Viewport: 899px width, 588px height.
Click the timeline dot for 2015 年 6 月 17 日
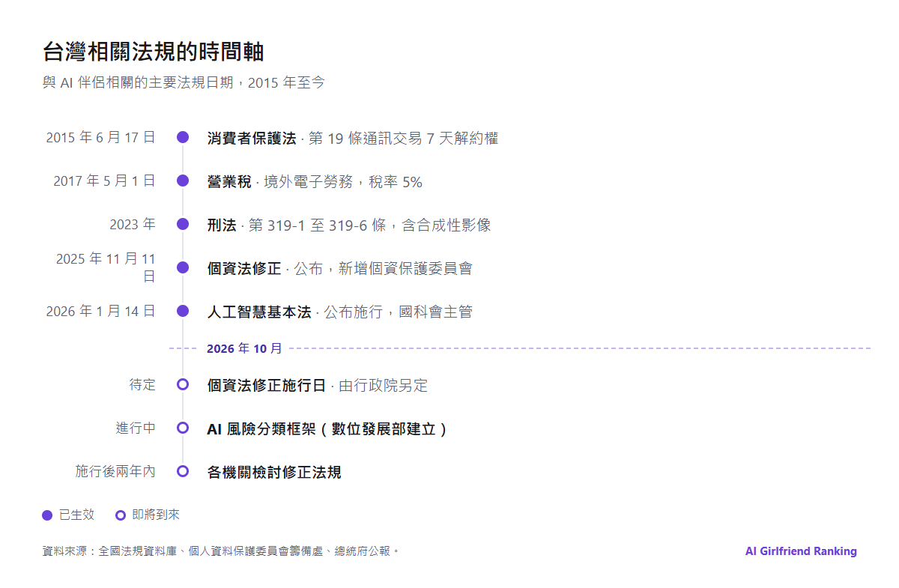(183, 137)
